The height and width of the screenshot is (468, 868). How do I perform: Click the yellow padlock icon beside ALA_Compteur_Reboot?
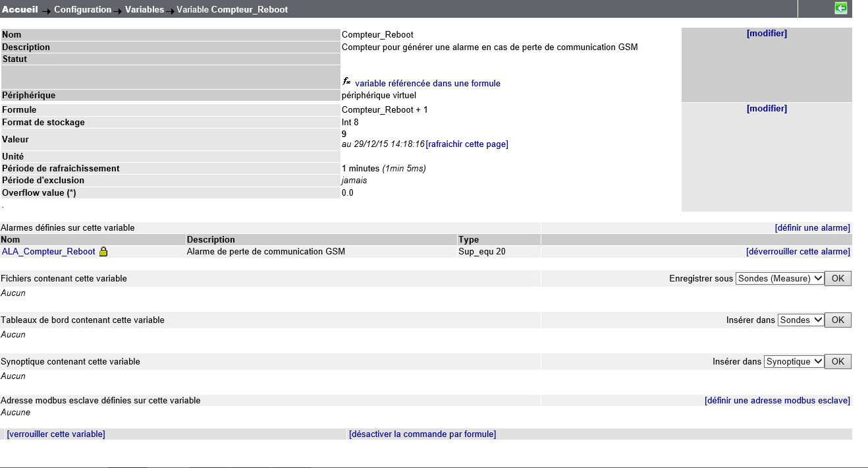point(103,252)
